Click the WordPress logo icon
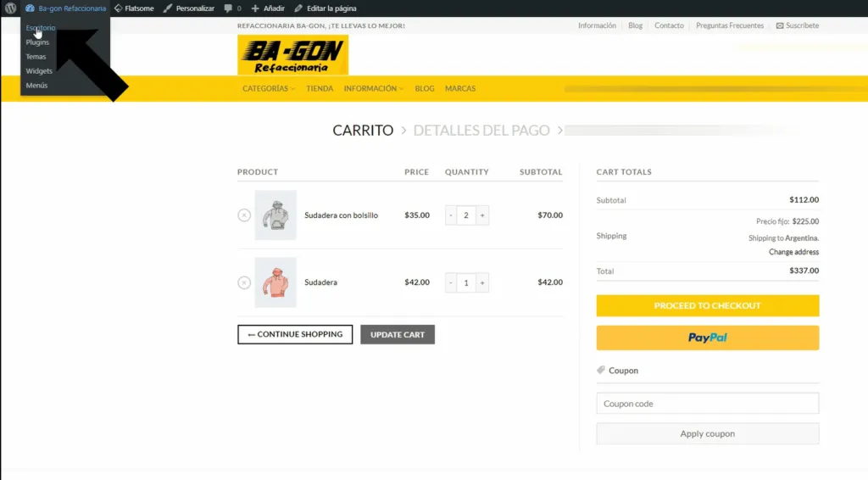This screenshot has height=480, width=868. click(10, 8)
